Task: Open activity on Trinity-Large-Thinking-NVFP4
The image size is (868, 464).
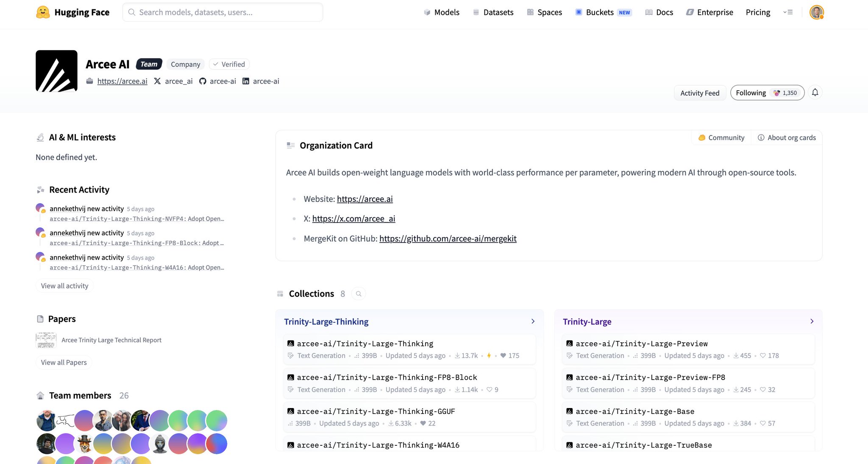Action: (136, 219)
